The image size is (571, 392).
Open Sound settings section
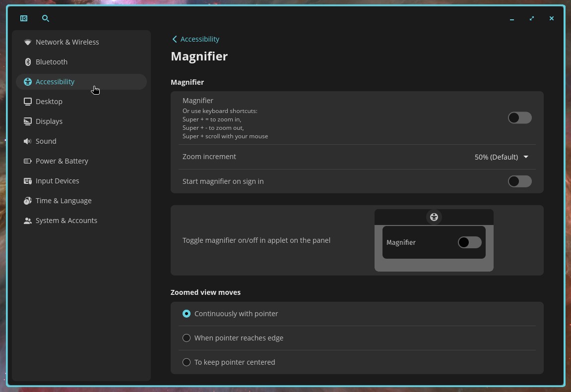(x=81, y=141)
